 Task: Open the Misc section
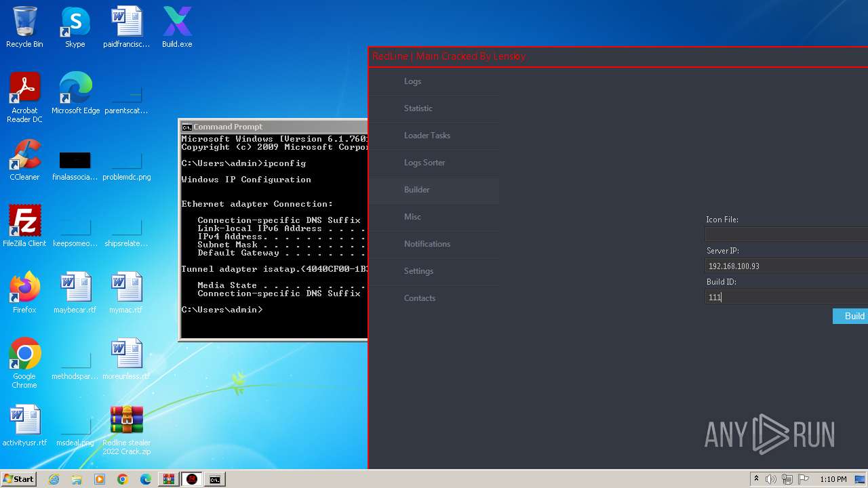click(x=434, y=217)
